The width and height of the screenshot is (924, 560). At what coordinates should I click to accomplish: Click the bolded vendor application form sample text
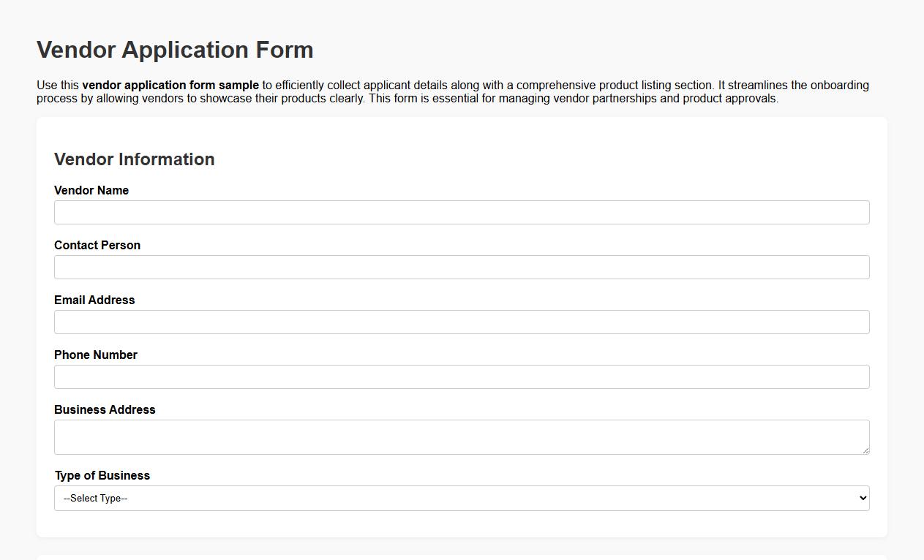tap(170, 85)
